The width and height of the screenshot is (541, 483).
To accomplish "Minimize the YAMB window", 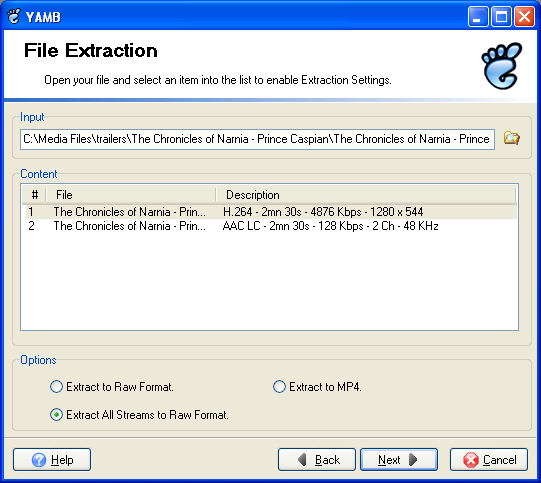I will [478, 16].
